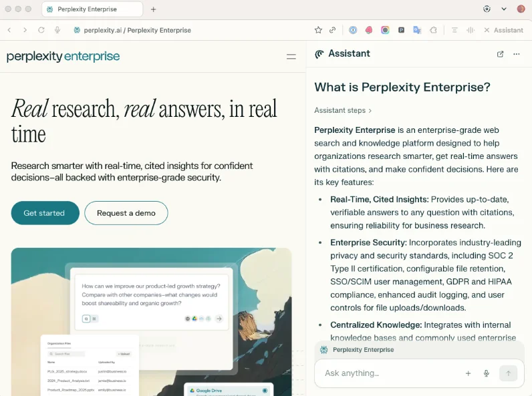The image size is (532, 396).
Task: Open the rainbow-square extension icon
Action: [385, 30]
